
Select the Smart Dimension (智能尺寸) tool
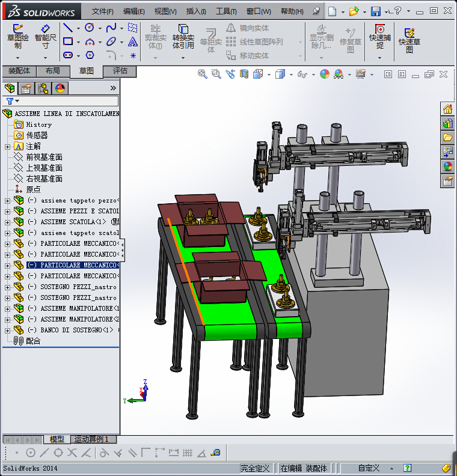[45, 37]
